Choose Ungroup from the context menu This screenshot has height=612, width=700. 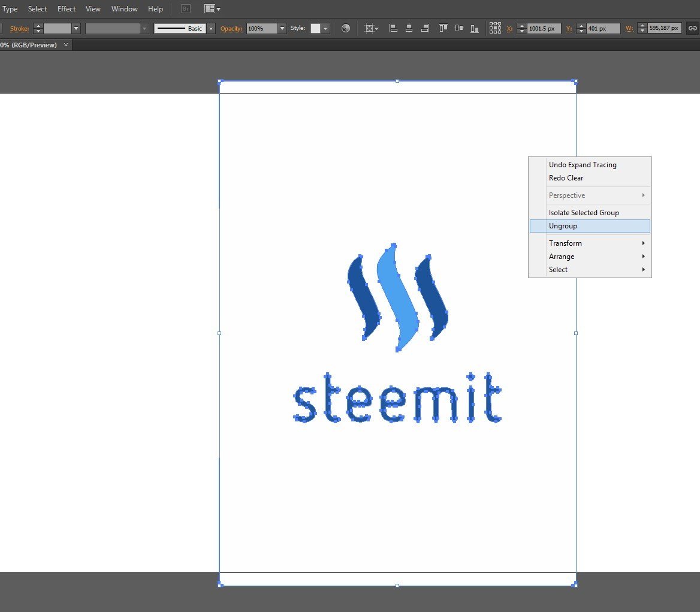[563, 226]
